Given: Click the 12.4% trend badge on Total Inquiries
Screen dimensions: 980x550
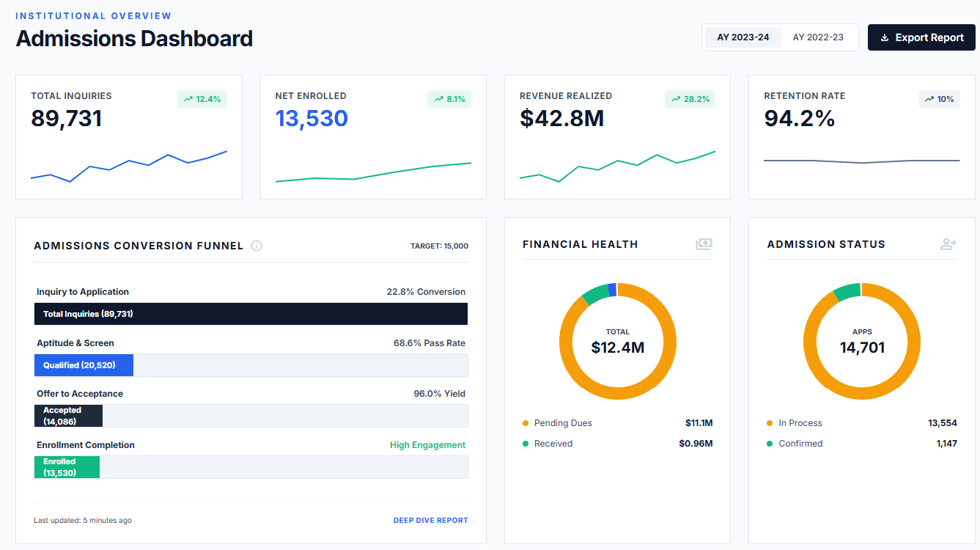Looking at the screenshot, I should pyautogui.click(x=202, y=99).
